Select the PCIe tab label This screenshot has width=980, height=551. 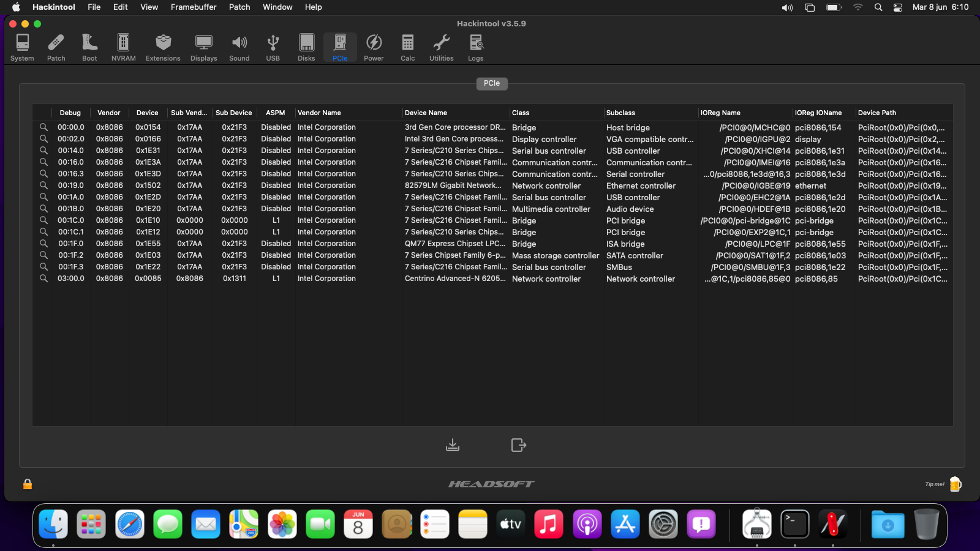coord(492,83)
